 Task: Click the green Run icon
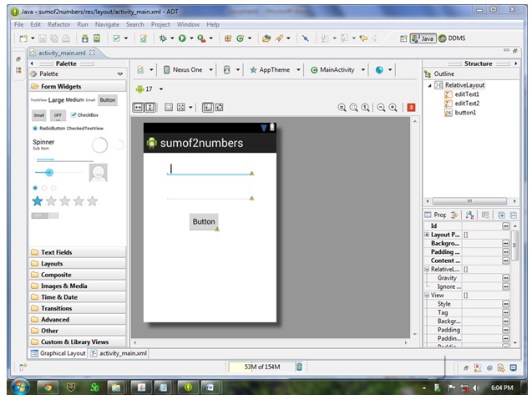(182, 38)
